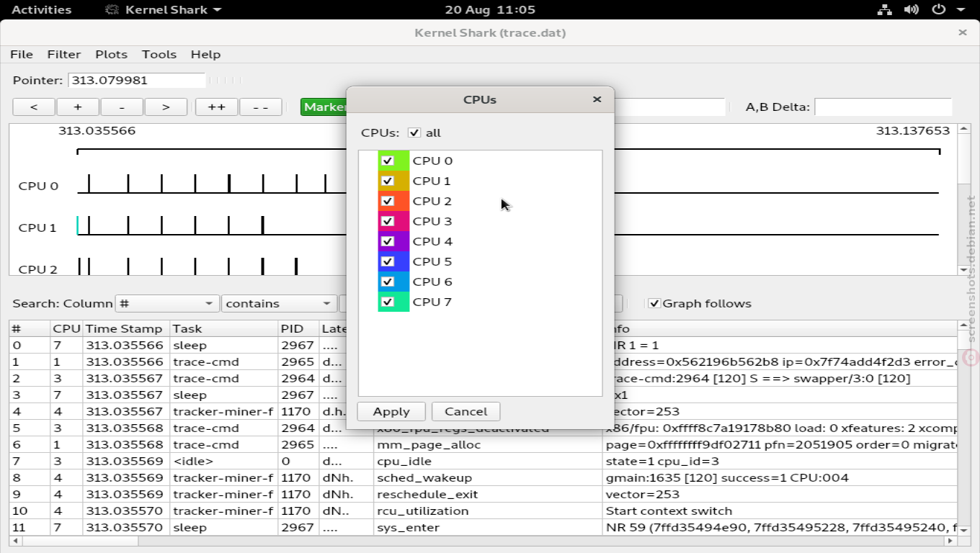Click the zoom out '-' button

tap(122, 107)
